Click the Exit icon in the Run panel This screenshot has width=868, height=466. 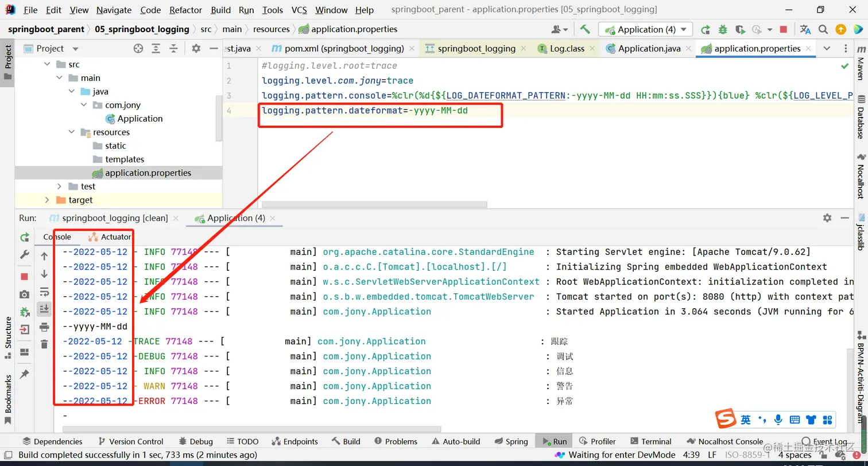[24, 330]
